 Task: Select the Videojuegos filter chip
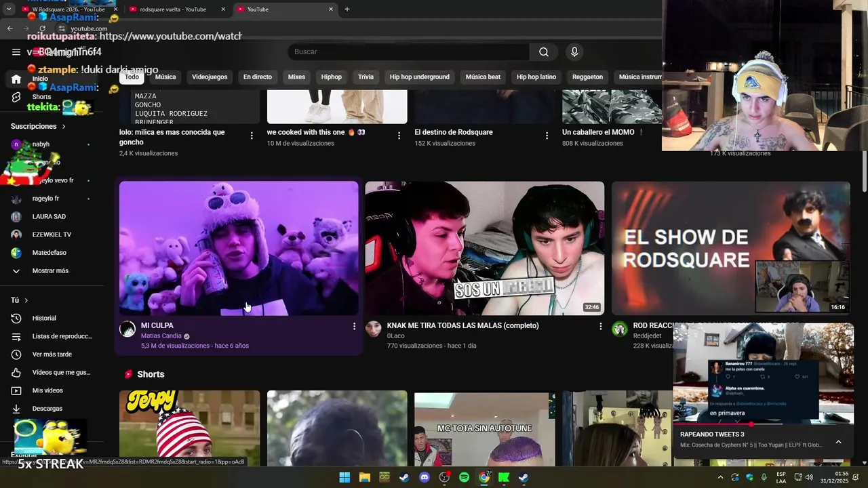[210, 77]
